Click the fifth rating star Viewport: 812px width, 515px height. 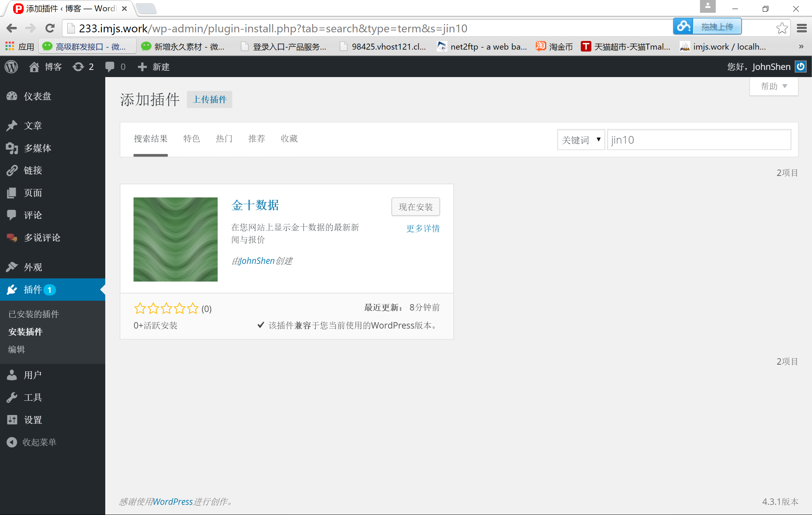click(x=193, y=309)
